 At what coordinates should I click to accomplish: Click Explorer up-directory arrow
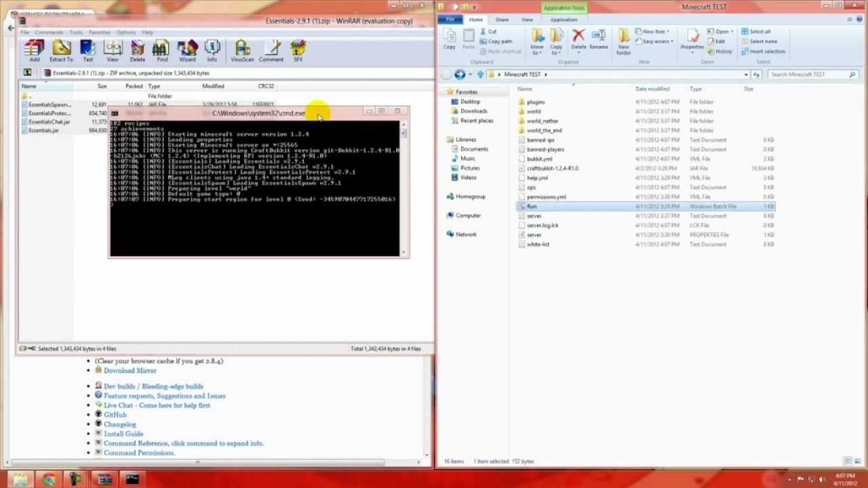[481, 75]
